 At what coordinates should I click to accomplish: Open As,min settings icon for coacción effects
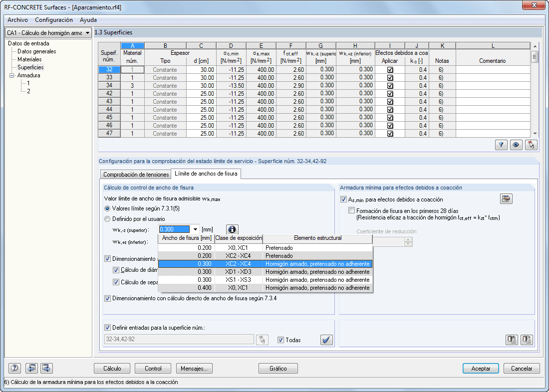506,199
